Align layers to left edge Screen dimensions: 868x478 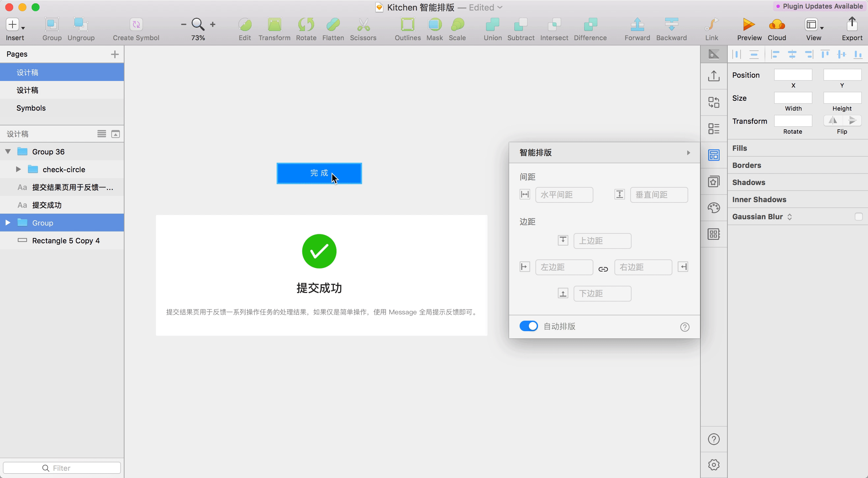tap(775, 54)
